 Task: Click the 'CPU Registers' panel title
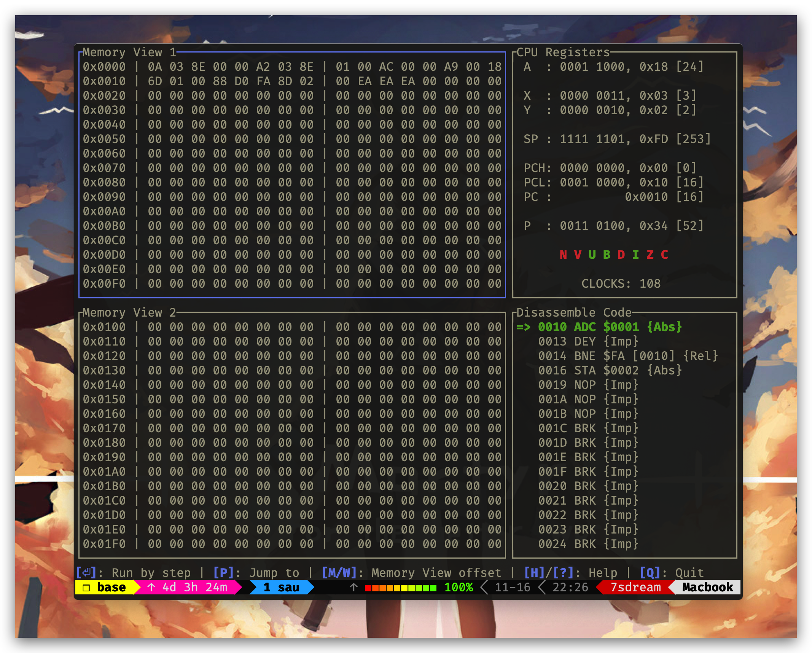pyautogui.click(x=563, y=52)
